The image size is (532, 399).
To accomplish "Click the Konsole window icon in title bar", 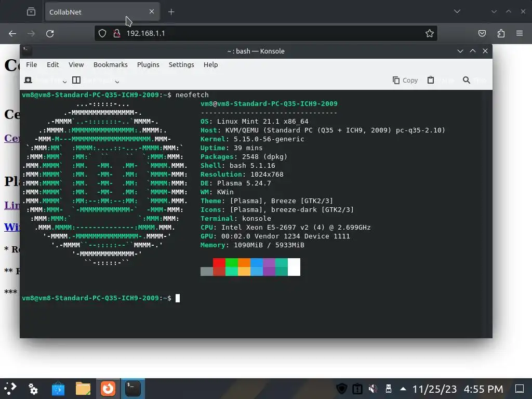I will point(27,51).
